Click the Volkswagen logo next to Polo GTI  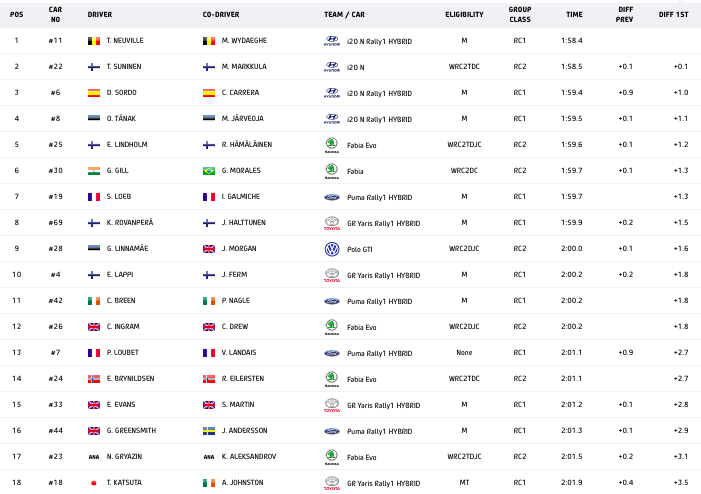tap(332, 248)
